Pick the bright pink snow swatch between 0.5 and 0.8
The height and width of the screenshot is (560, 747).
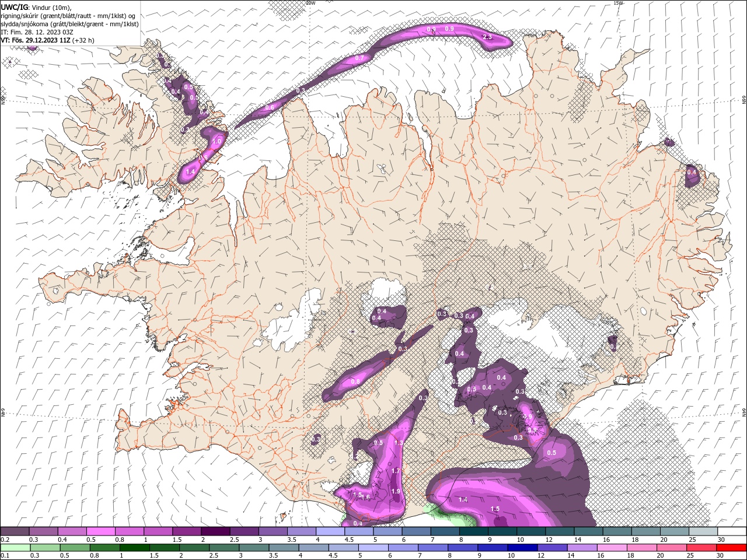point(100,531)
